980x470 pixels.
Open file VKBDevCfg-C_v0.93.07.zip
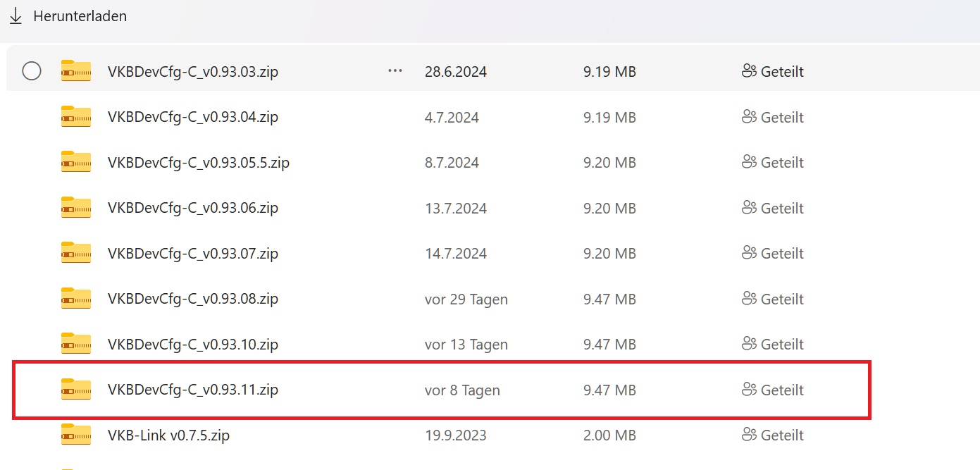[x=193, y=254]
